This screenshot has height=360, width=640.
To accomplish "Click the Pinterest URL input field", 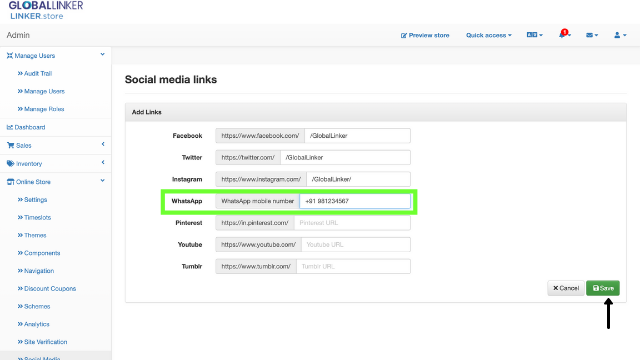I will (x=352, y=223).
